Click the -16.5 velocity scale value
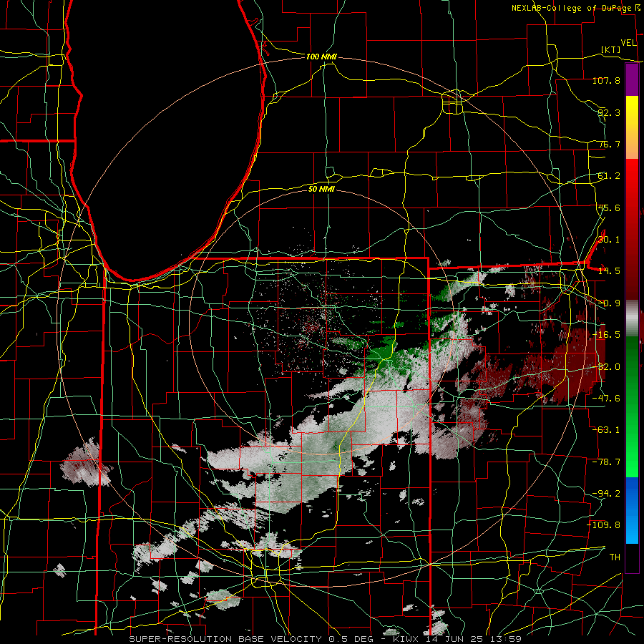Screen dimensions: 644x644 (606, 335)
